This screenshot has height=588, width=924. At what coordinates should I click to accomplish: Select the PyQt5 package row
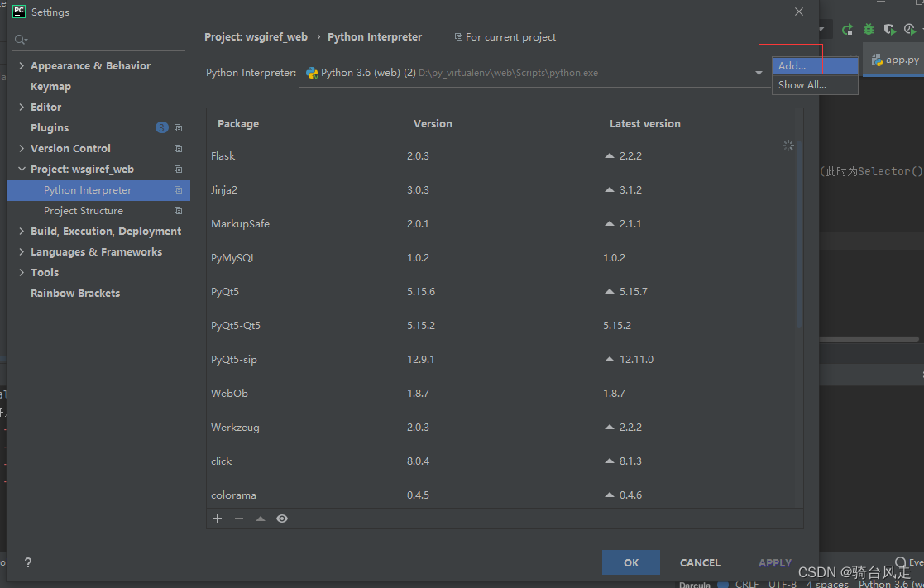(501, 292)
